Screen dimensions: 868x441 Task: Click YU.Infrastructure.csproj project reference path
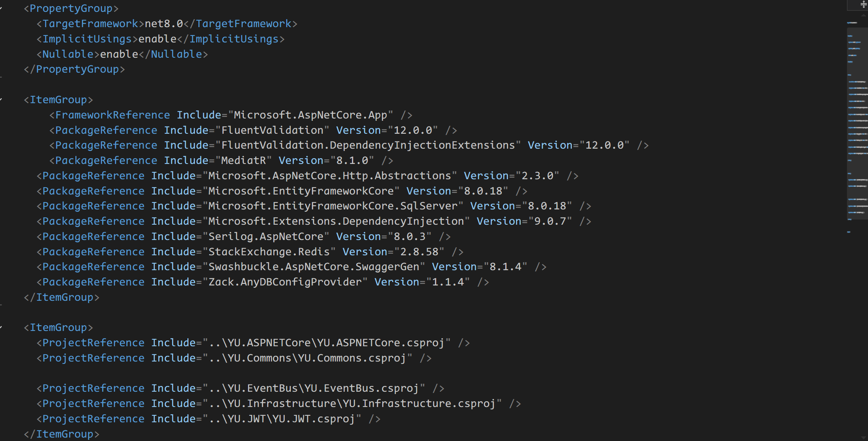352,404
